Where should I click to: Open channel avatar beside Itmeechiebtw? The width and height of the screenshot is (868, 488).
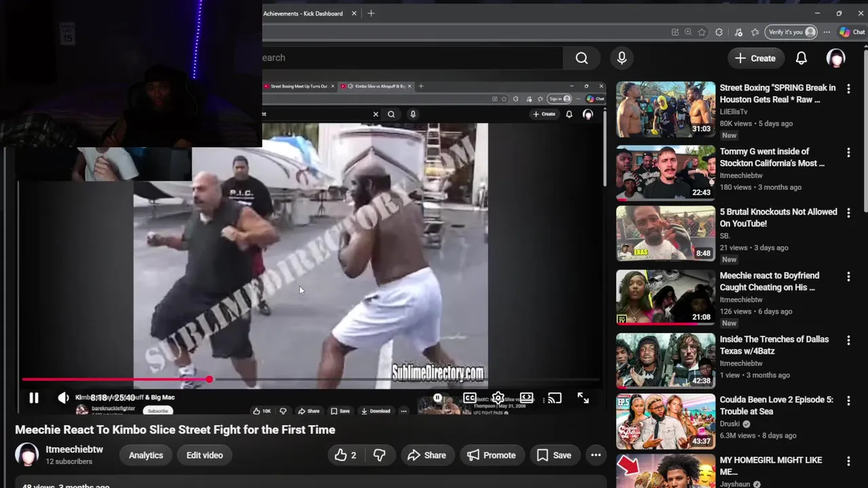(27, 455)
